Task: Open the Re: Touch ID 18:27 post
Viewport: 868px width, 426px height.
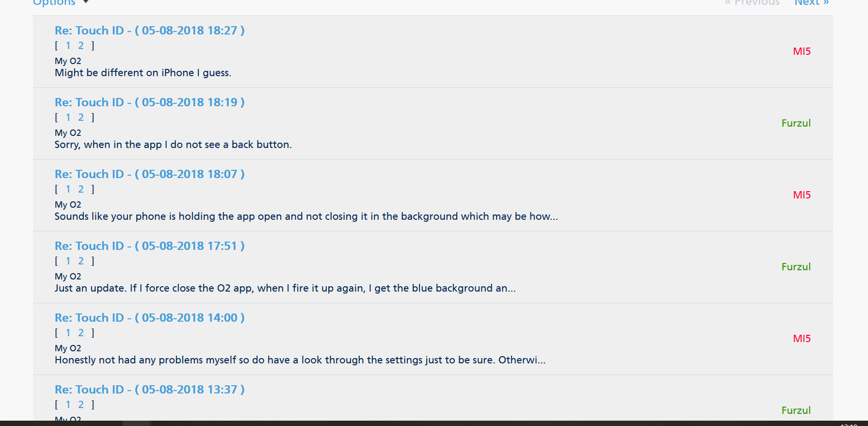Action: (x=149, y=31)
